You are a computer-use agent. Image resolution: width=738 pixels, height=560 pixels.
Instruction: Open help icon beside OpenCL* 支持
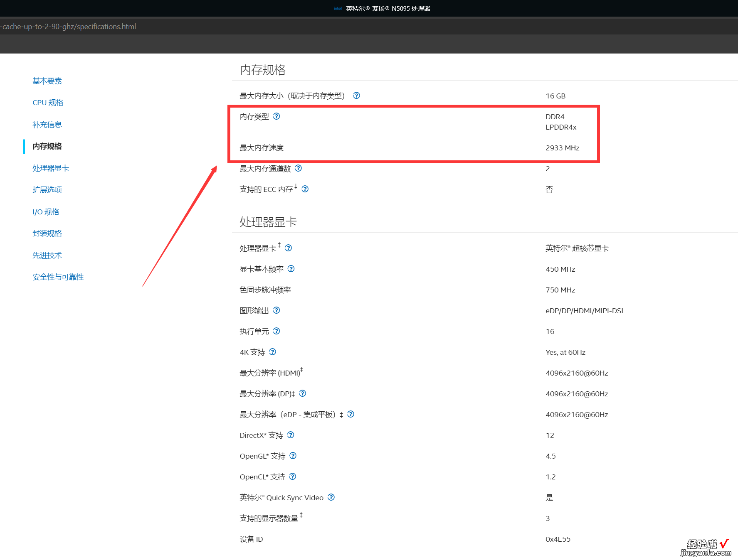pos(292,476)
